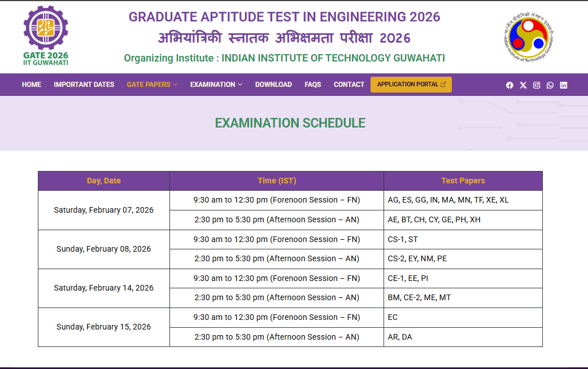
Task: Go to the Home menu item
Action: 32,85
